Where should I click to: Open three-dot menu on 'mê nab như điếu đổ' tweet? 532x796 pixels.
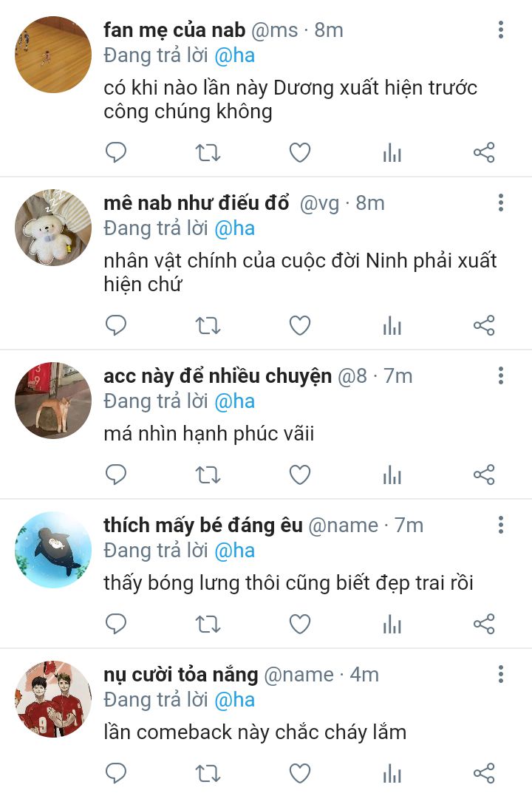pyautogui.click(x=501, y=203)
